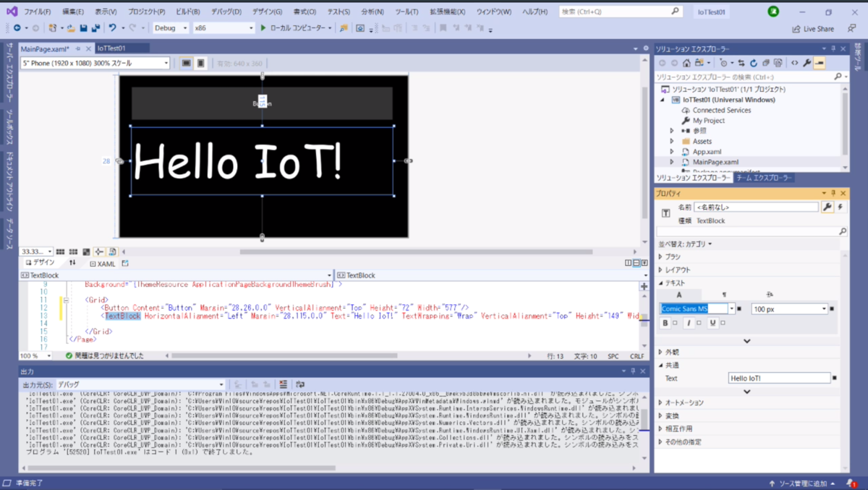Select Connected Services in Solution Explorer

pos(721,110)
